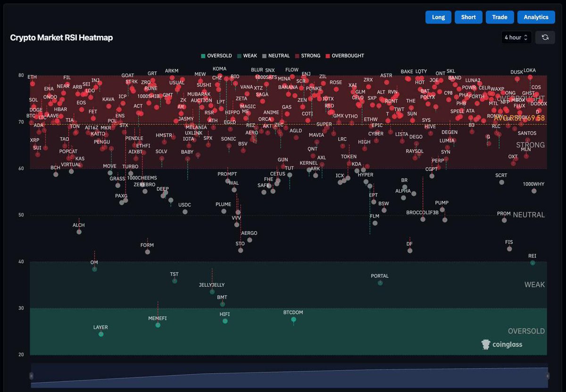The width and height of the screenshot is (566, 392).
Task: Refresh the RSI heatmap
Action: point(545,37)
